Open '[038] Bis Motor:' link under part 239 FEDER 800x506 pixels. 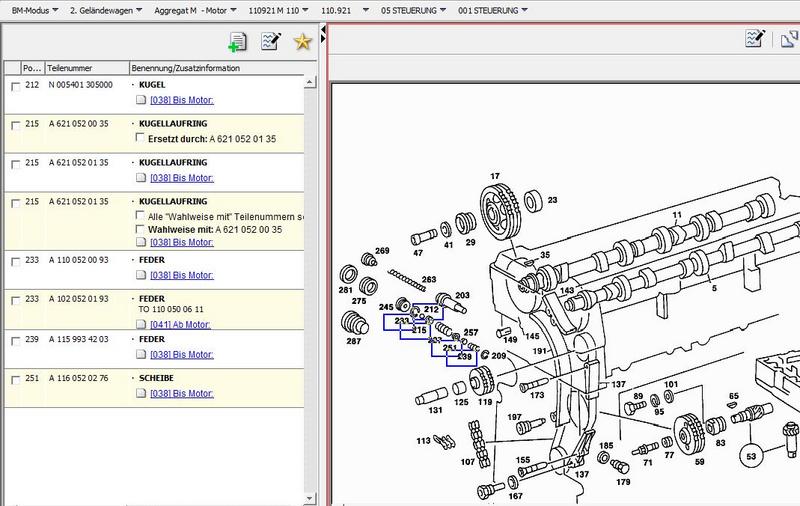pyautogui.click(x=181, y=352)
